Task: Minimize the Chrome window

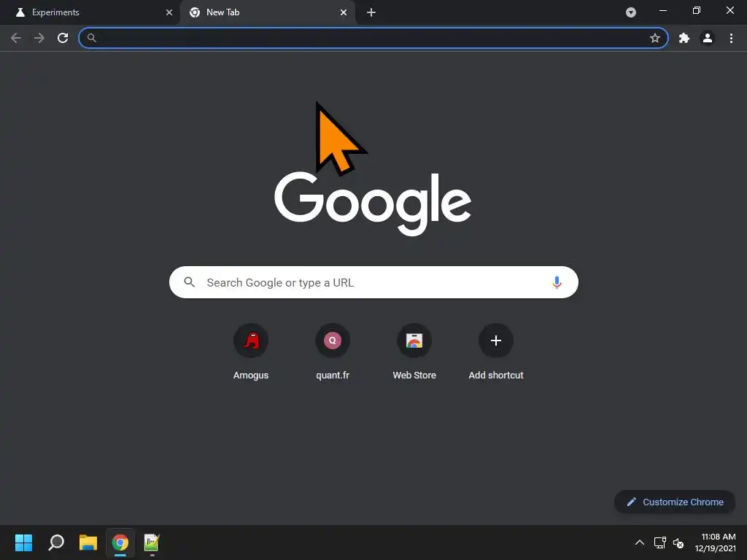Action: click(662, 10)
